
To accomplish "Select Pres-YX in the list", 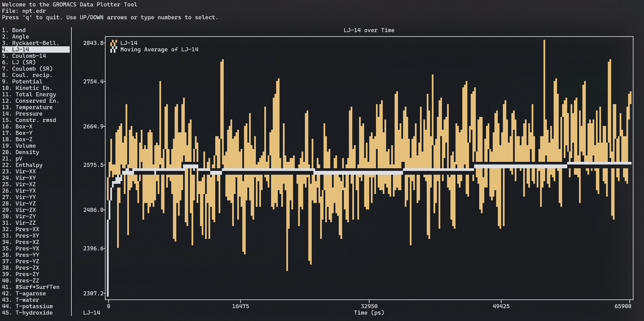I will point(21,248).
